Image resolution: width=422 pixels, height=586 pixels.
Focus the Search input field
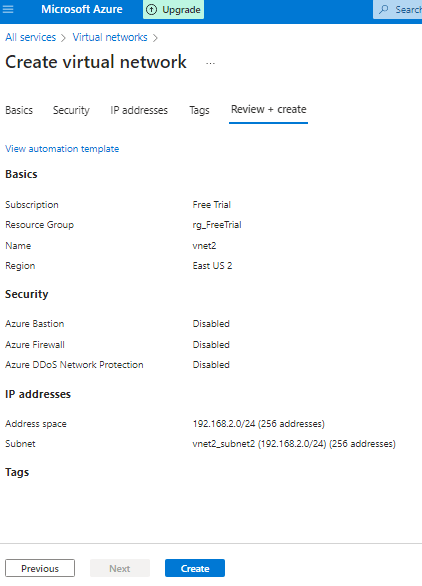[398, 9]
